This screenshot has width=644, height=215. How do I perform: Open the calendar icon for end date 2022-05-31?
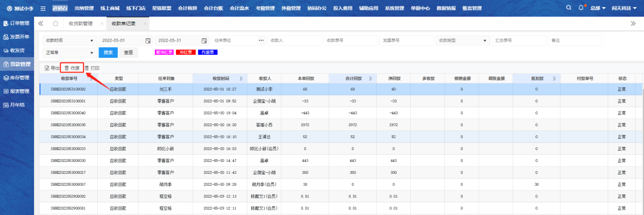click(204, 40)
